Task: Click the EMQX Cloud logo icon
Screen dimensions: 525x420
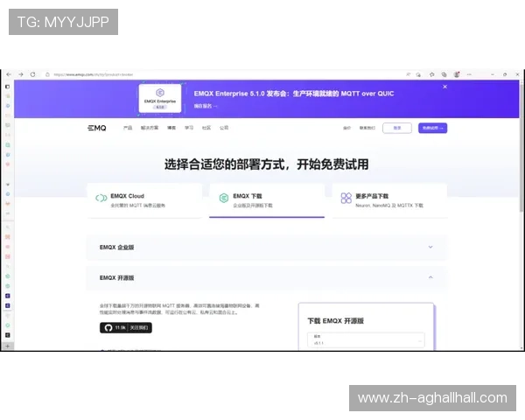Action: [101, 198]
